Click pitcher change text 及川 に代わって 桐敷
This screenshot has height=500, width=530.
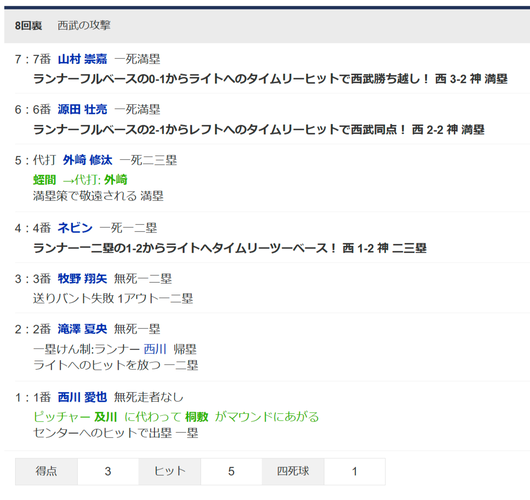click(x=151, y=417)
